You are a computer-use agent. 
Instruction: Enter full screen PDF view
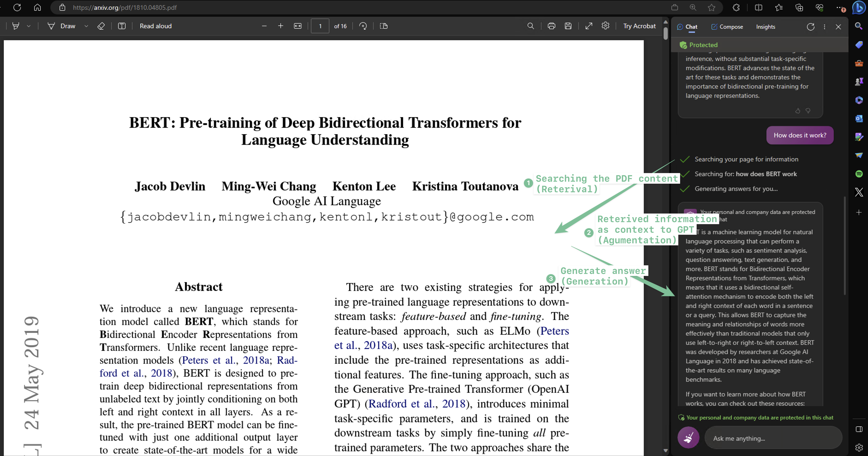[589, 26]
